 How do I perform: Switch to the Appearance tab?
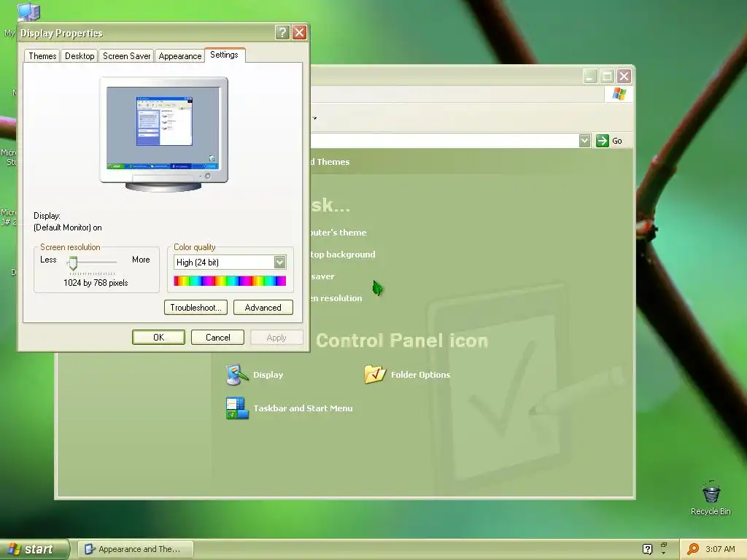coord(179,55)
